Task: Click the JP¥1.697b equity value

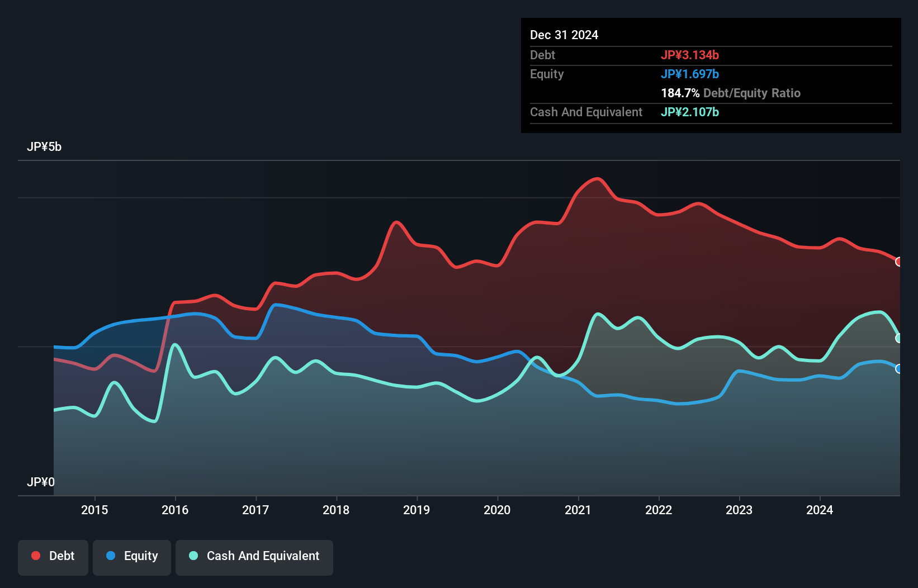Action: pos(690,74)
